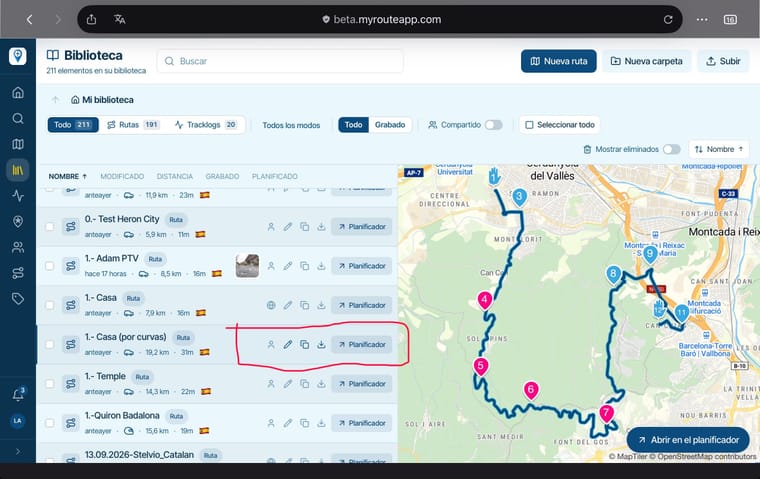Toggle the Mostrar eliminados switch
This screenshot has width=760, height=479.
(672, 149)
